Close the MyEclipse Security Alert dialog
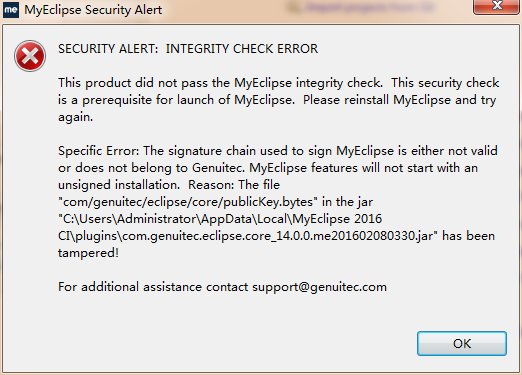The width and height of the screenshot is (522, 375). click(x=496, y=6)
